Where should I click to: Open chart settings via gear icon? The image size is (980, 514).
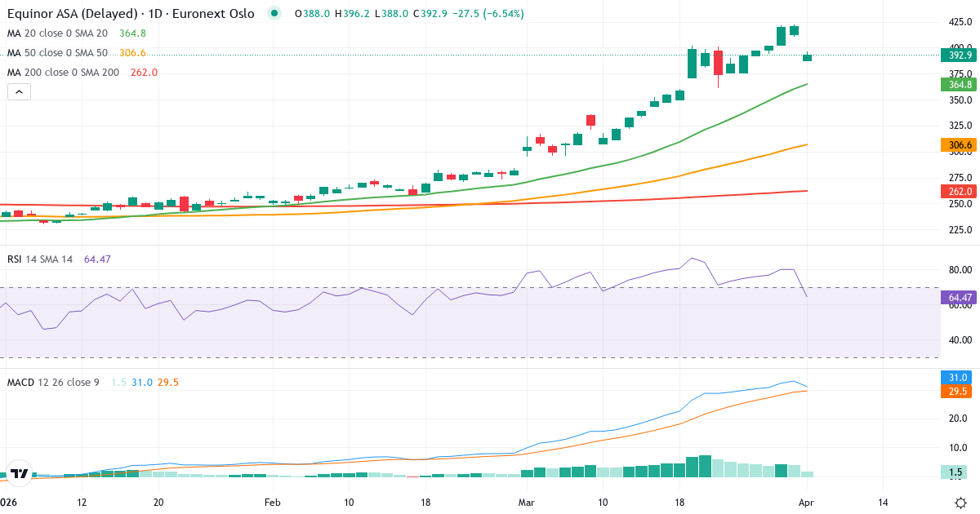[960, 503]
